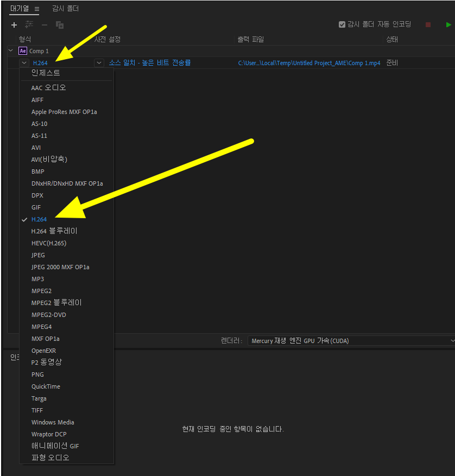Select DPX format
This screenshot has height=476, width=455.
67,195
